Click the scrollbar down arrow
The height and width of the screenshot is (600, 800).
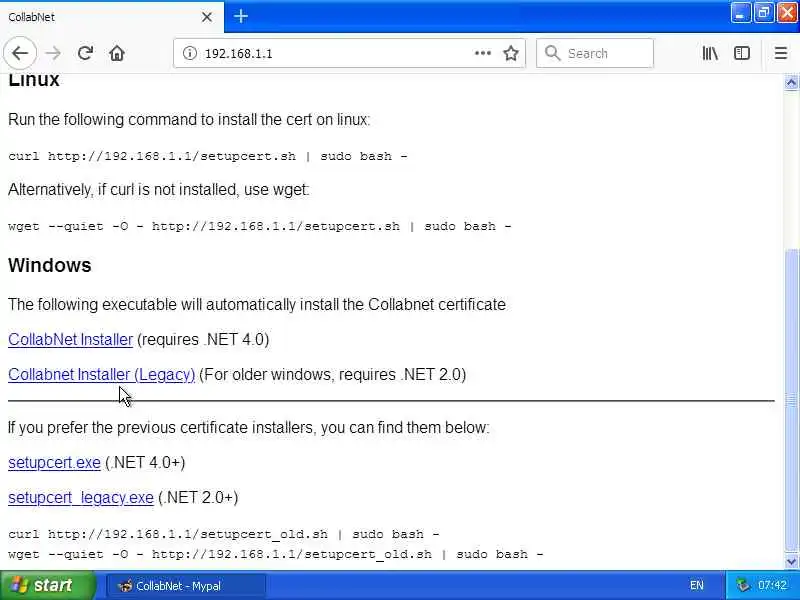[791, 562]
